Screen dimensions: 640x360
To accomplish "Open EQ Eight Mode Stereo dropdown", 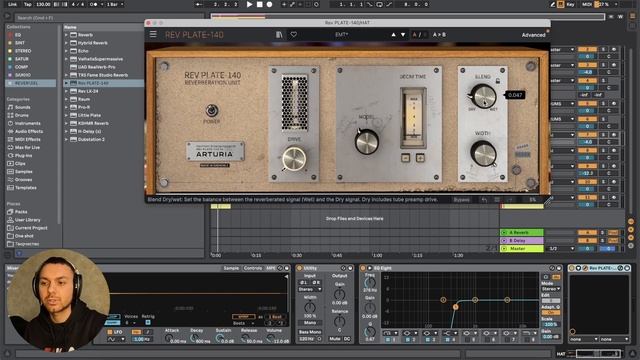I will (551, 289).
